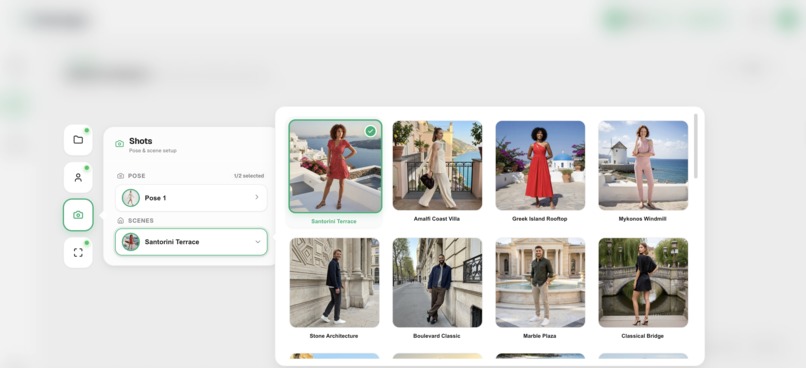Open the folder icon in sidebar
This screenshot has height=368, width=806.
(78, 140)
